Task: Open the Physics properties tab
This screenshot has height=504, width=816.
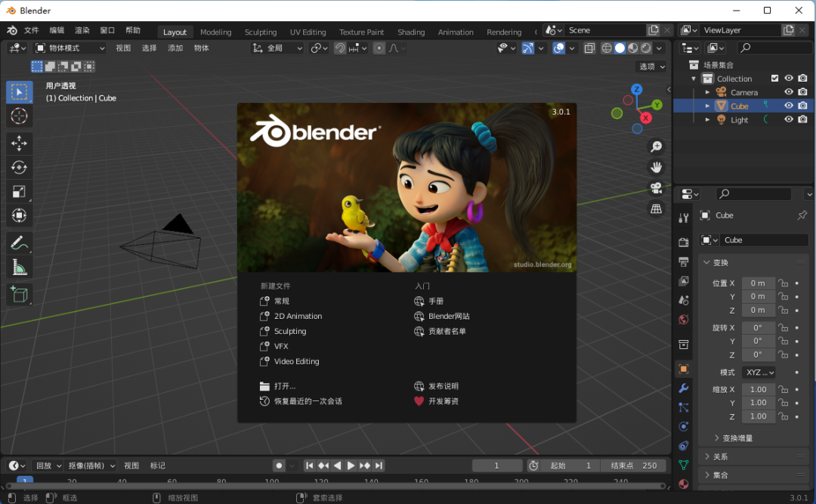Action: pos(684,426)
